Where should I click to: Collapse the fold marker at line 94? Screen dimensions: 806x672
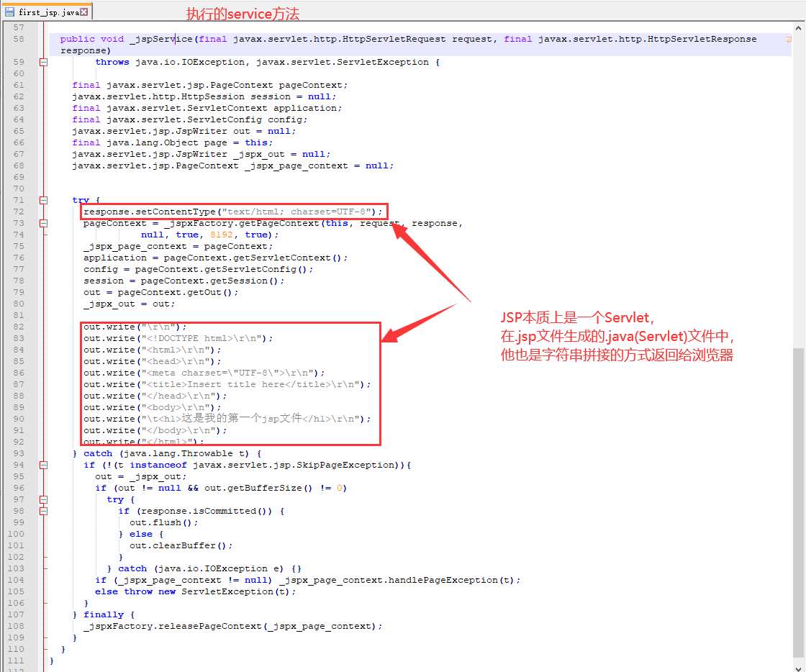44,465
